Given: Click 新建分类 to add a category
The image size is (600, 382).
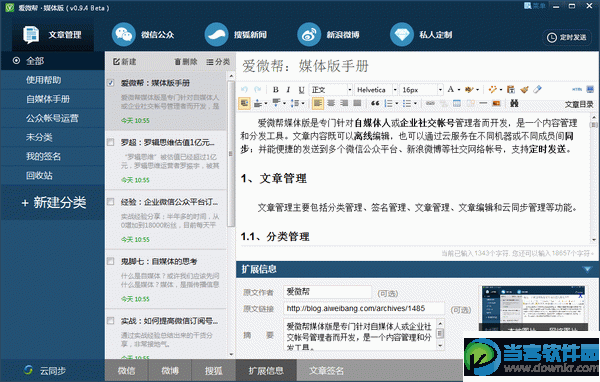Looking at the screenshot, I should (x=54, y=202).
